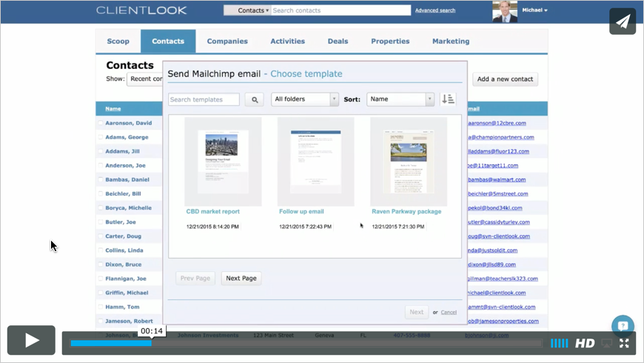644x363 pixels.
Task: Click in Search contacts field
Action: click(341, 10)
